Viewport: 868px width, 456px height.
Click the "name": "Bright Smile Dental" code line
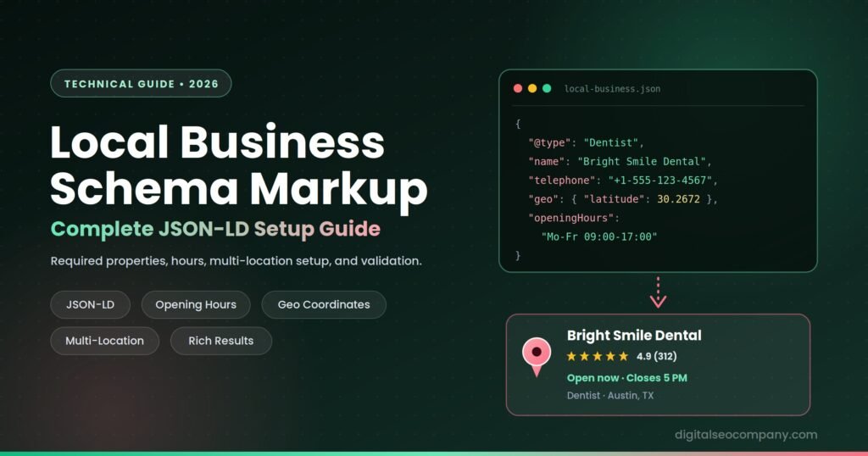pyautogui.click(x=620, y=162)
